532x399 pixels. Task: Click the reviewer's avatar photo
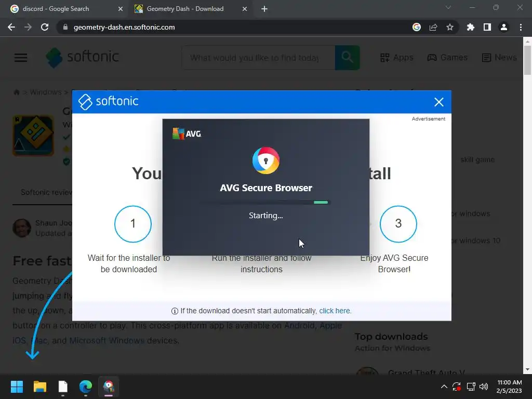click(22, 228)
